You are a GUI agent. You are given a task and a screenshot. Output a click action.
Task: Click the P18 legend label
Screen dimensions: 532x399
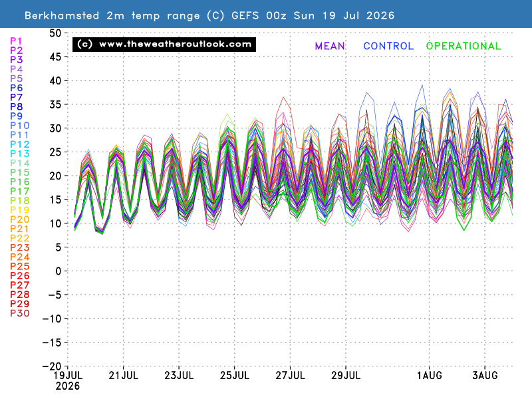20,201
